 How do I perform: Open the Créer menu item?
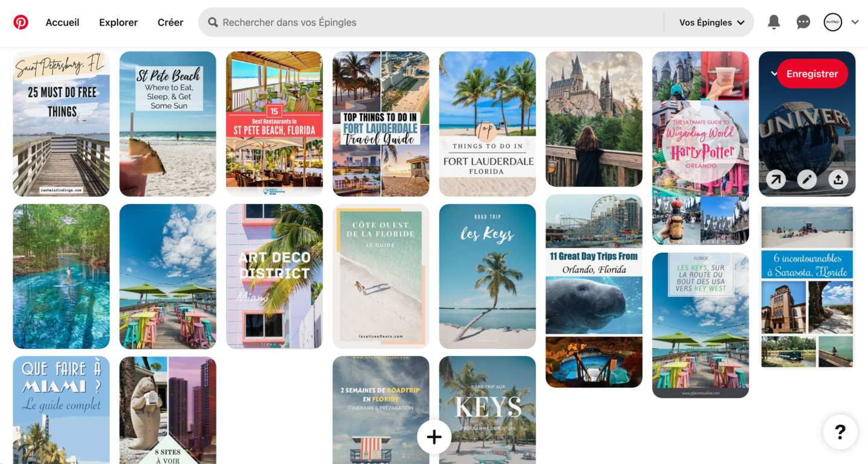click(170, 22)
